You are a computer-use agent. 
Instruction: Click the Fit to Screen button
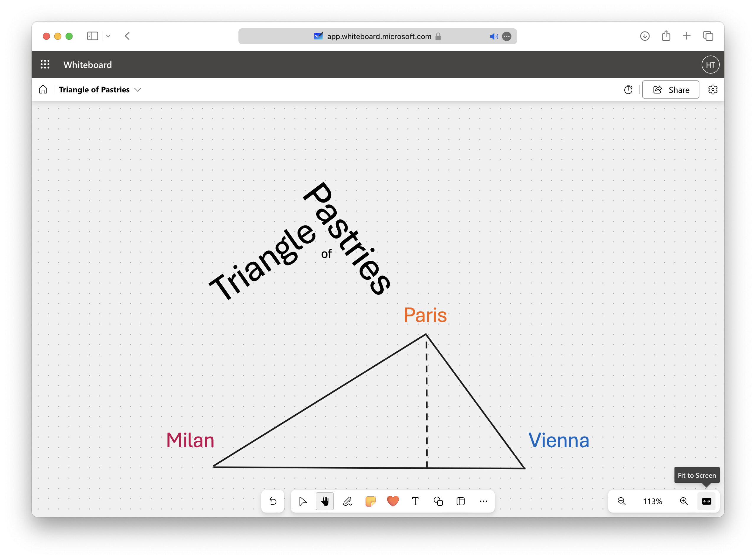[707, 501]
